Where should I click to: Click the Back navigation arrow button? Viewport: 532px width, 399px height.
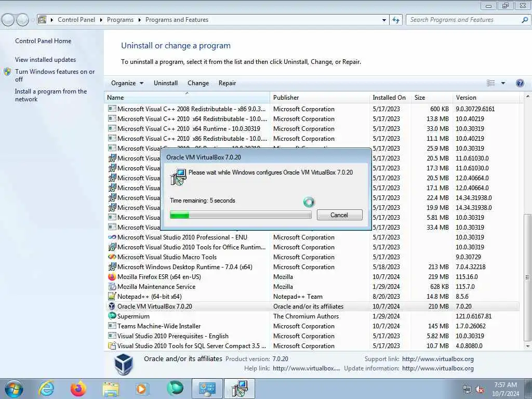point(8,20)
